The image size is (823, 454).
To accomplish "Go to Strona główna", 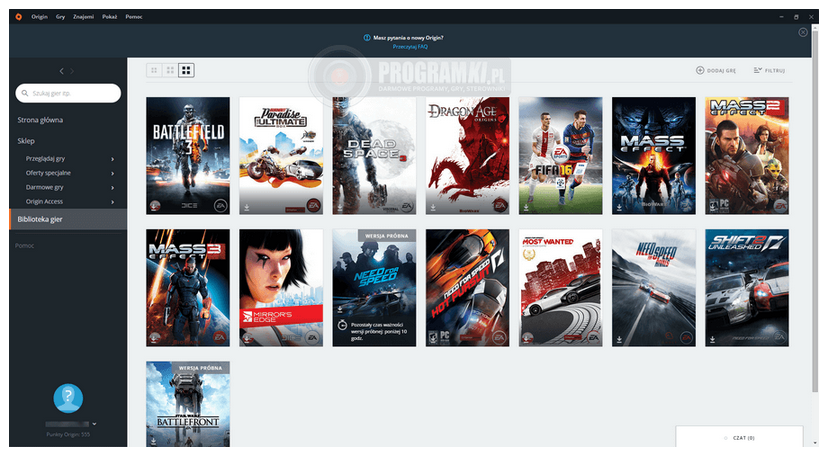I will 40,120.
